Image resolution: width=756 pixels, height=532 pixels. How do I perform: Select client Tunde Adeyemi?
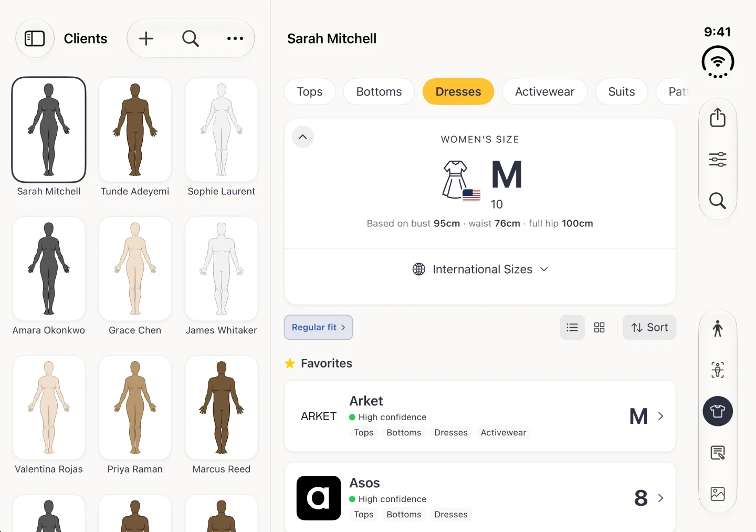(135, 138)
